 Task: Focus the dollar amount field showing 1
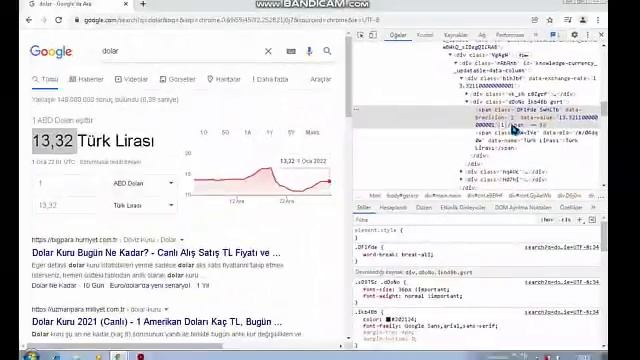[65, 183]
